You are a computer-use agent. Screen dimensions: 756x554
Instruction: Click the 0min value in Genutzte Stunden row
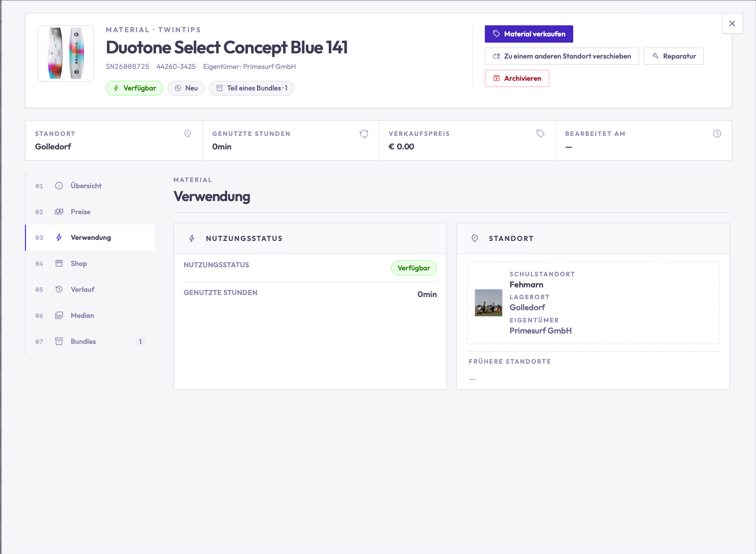[427, 294]
